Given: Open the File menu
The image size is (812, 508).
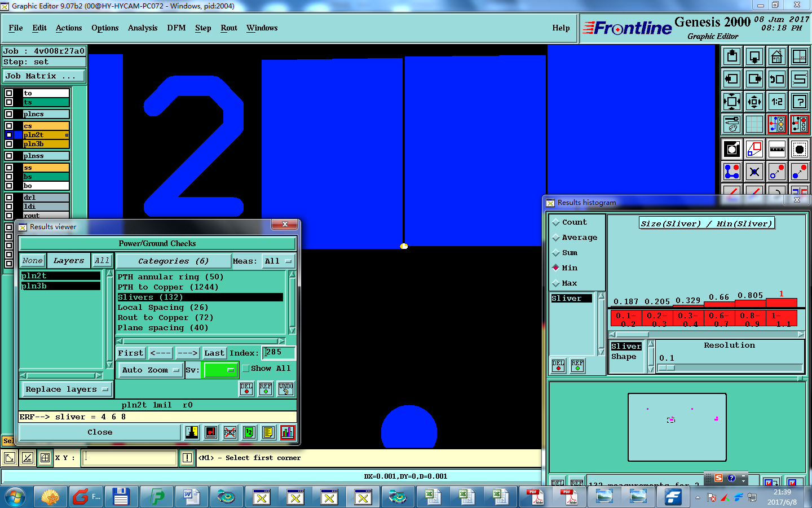Looking at the screenshot, I should coord(16,28).
